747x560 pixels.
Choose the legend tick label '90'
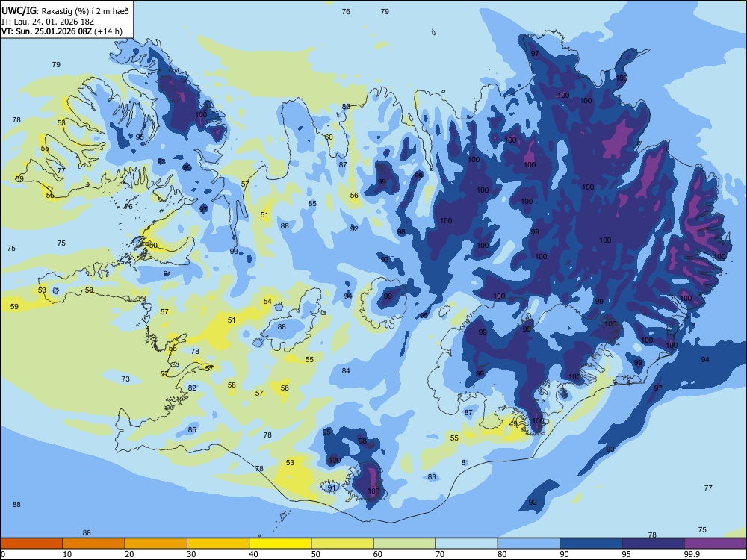point(565,554)
